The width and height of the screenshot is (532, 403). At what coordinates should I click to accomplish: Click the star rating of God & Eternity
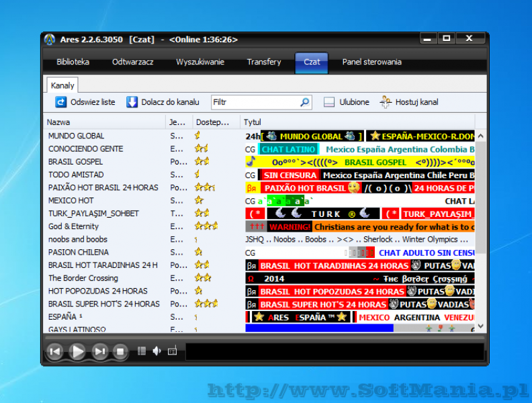(x=206, y=226)
